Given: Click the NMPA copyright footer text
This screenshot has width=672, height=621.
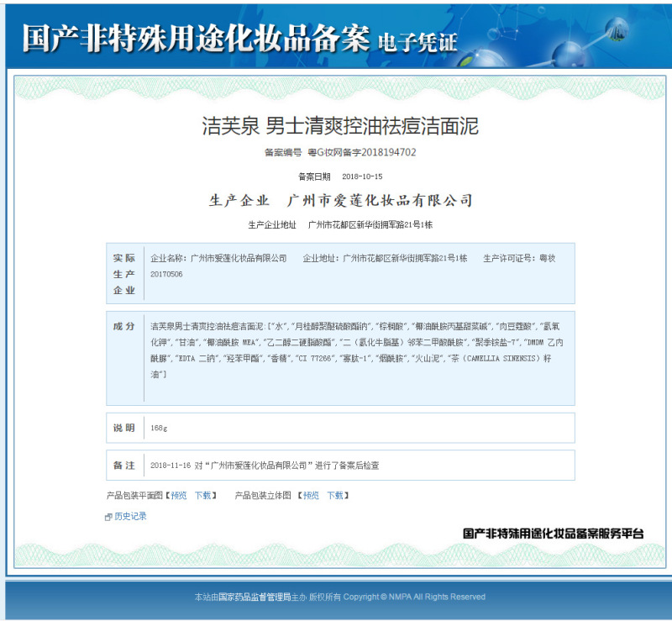Looking at the screenshot, I should [340, 597].
